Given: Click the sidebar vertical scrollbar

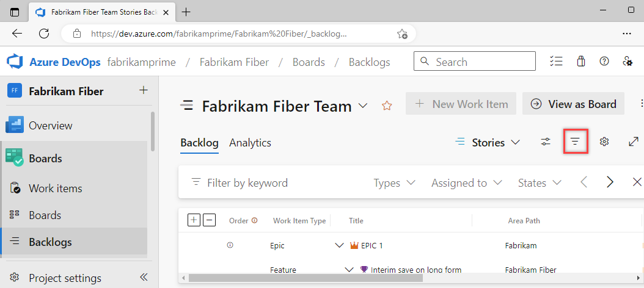Looking at the screenshot, I should point(153,131).
